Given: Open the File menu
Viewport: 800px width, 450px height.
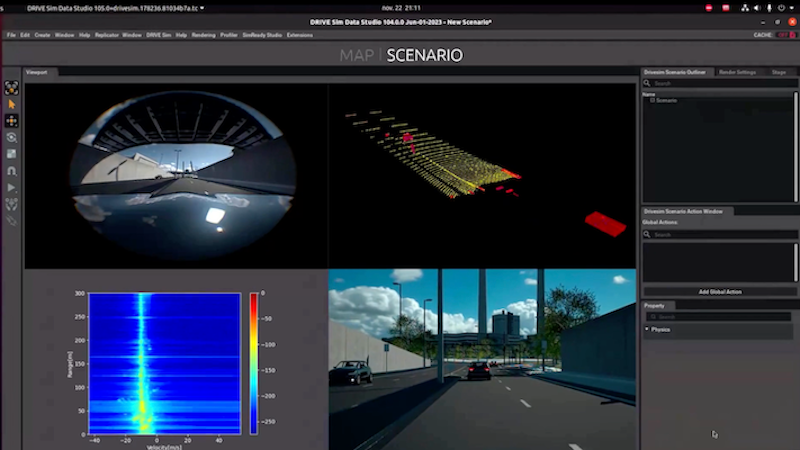Looking at the screenshot, I should click(x=11, y=35).
